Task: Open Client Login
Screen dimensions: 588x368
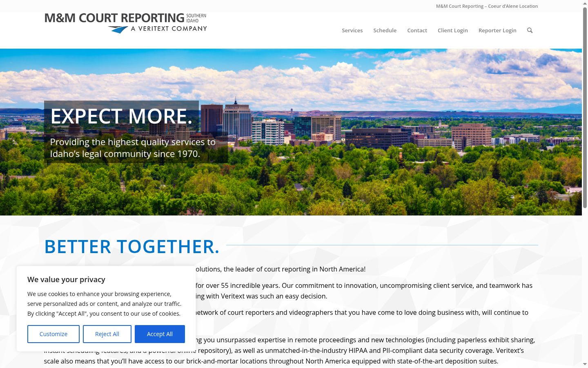Action: pyautogui.click(x=452, y=30)
